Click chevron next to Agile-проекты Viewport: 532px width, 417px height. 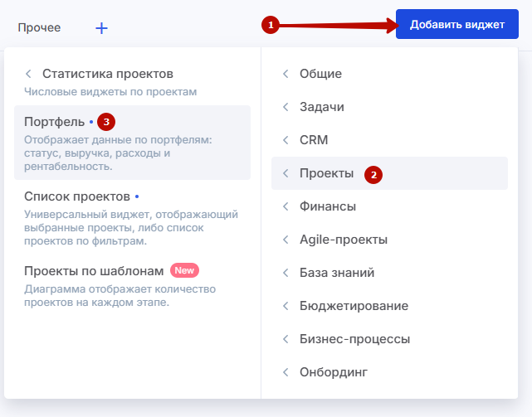[286, 240]
